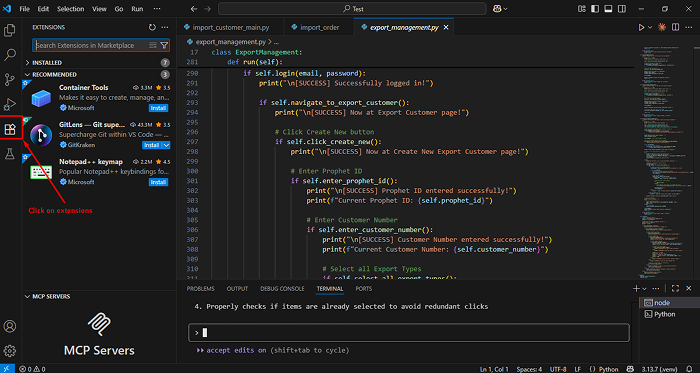Image resolution: width=700 pixels, height=373 pixels.
Task: Open the View menu
Action: click(x=100, y=9)
